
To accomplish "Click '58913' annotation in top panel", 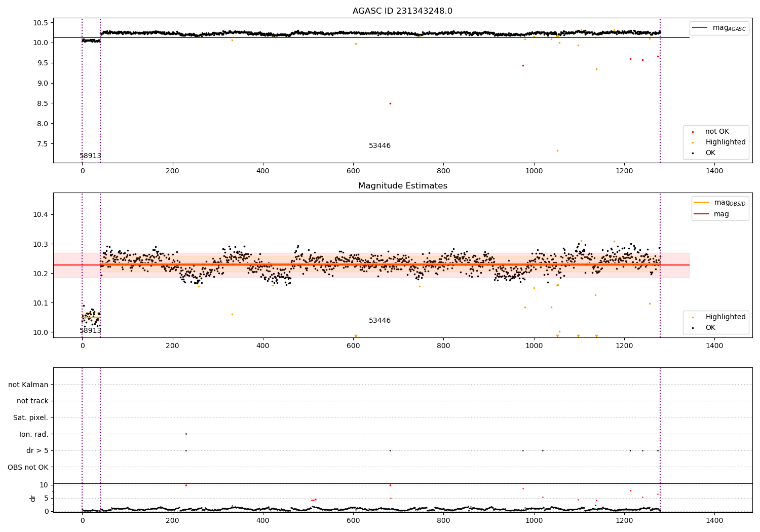I will click(90, 156).
